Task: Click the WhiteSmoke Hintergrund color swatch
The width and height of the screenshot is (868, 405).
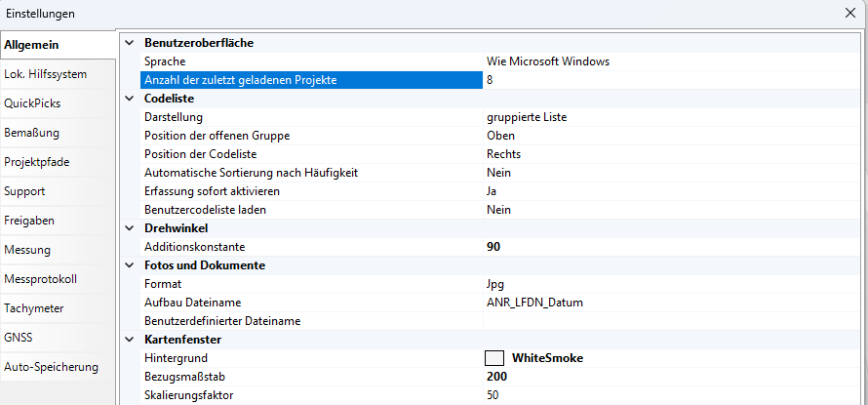Action: click(494, 358)
